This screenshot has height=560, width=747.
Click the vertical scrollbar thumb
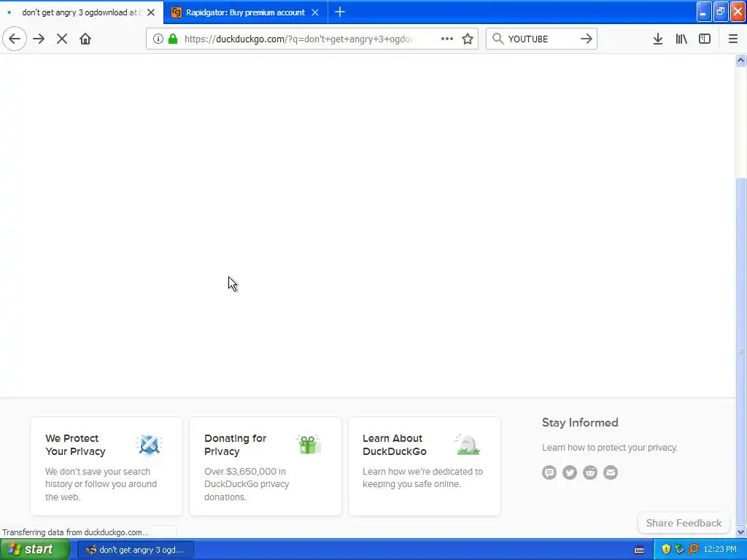tap(741, 351)
